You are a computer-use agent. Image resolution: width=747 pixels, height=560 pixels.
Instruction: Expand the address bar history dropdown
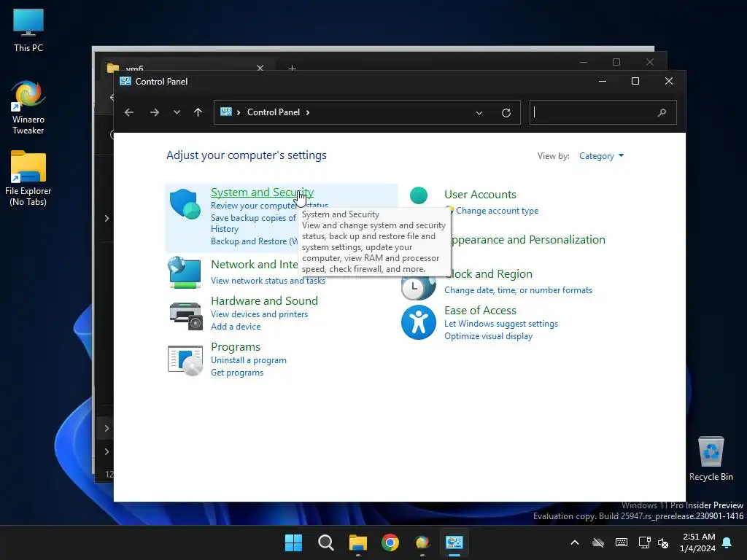tap(479, 113)
